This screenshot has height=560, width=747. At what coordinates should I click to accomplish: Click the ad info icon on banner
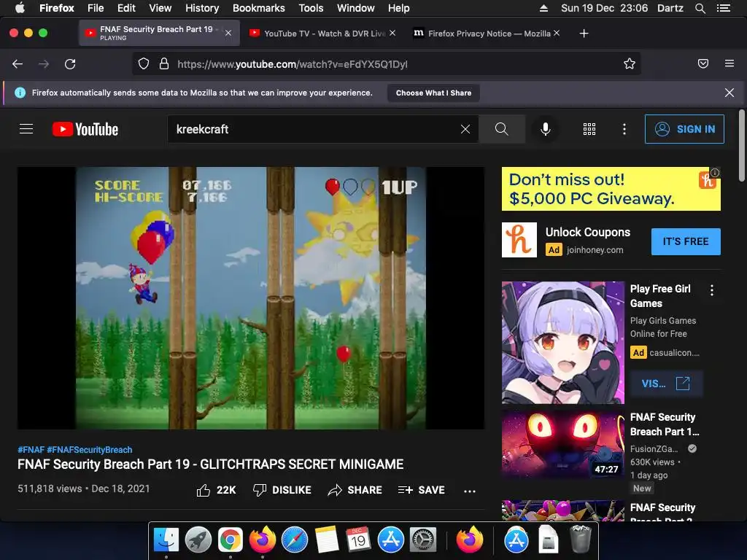pos(715,172)
